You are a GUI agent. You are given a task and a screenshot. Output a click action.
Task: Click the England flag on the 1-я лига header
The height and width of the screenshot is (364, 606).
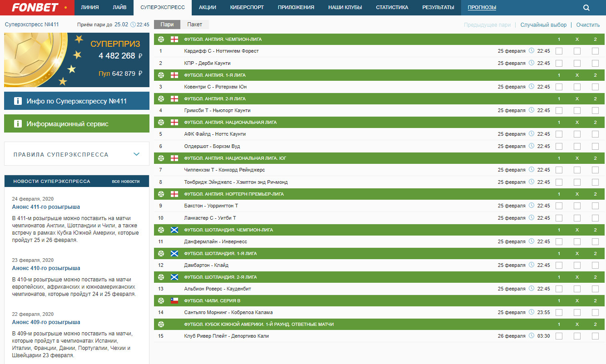pos(174,75)
